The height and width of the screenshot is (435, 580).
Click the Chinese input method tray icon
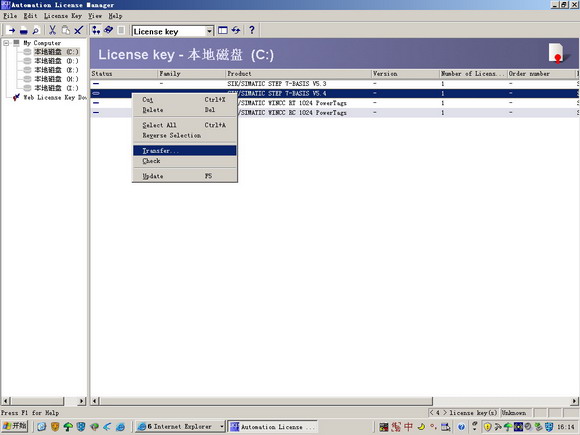tap(408, 427)
